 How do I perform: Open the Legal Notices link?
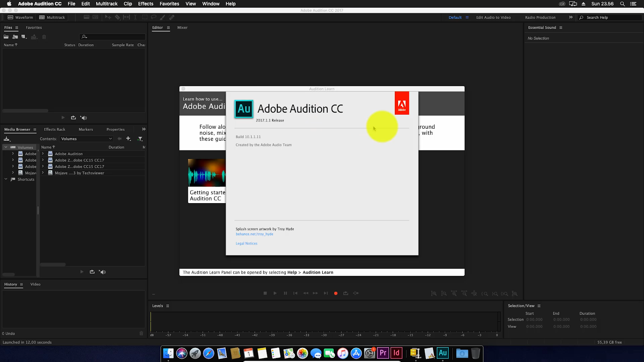[246, 243]
